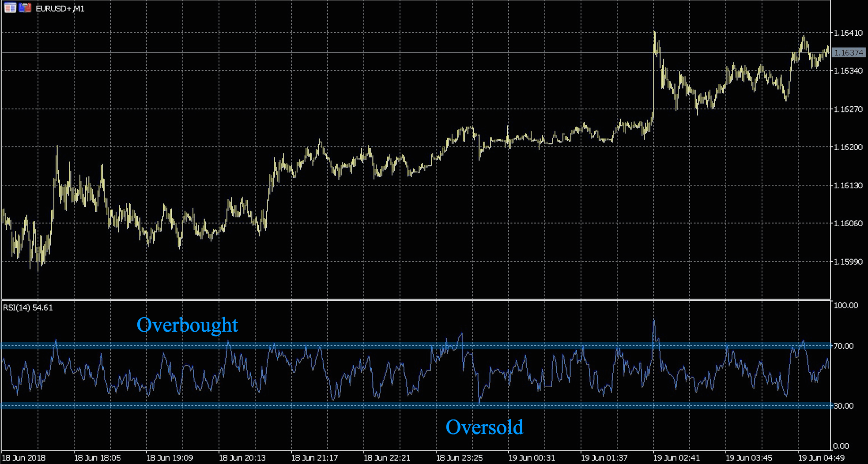This screenshot has width=868, height=464.
Task: Click the Oversold text annotation
Action: pyautogui.click(x=484, y=427)
